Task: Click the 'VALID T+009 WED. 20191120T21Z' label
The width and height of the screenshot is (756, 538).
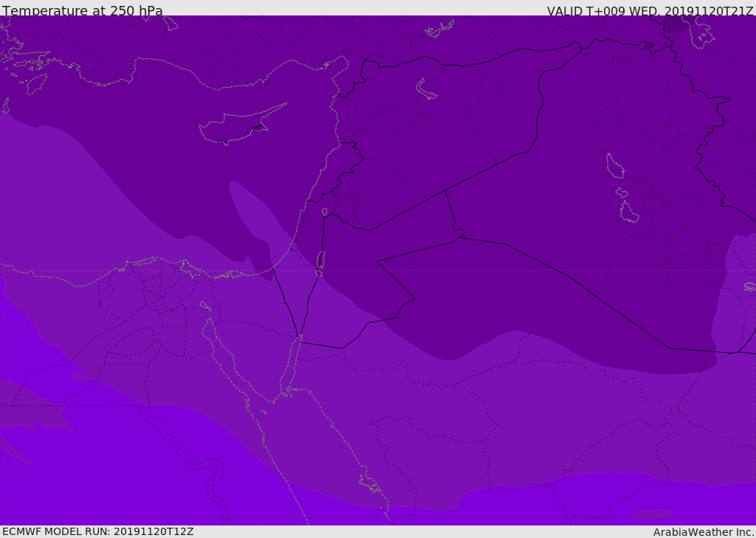Action: pos(650,11)
